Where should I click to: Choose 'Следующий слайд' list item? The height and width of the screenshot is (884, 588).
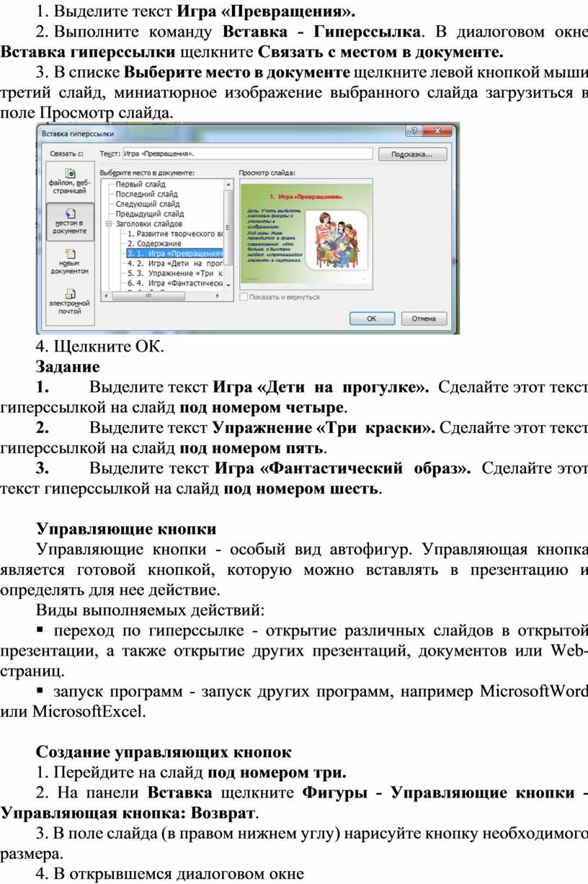[x=148, y=205]
